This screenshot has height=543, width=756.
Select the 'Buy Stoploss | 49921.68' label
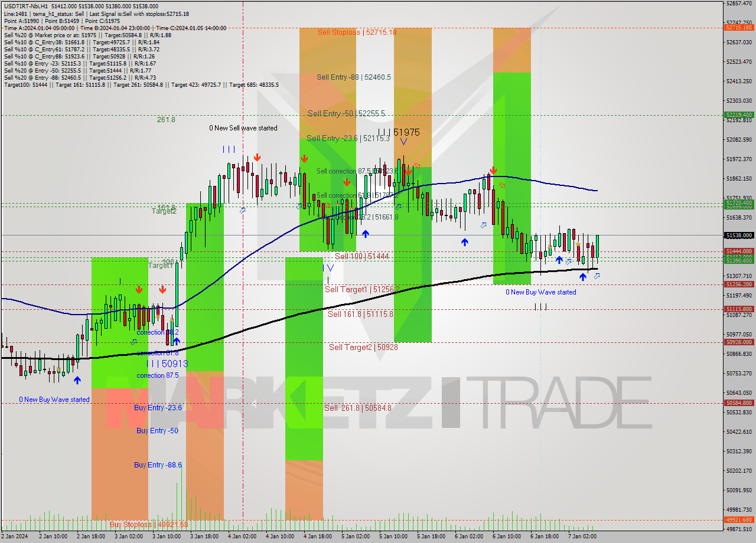[x=149, y=524]
